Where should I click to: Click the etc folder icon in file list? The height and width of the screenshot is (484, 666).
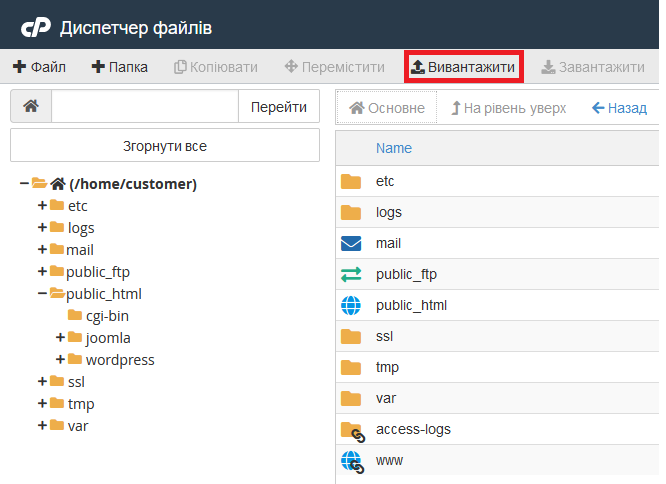350,181
